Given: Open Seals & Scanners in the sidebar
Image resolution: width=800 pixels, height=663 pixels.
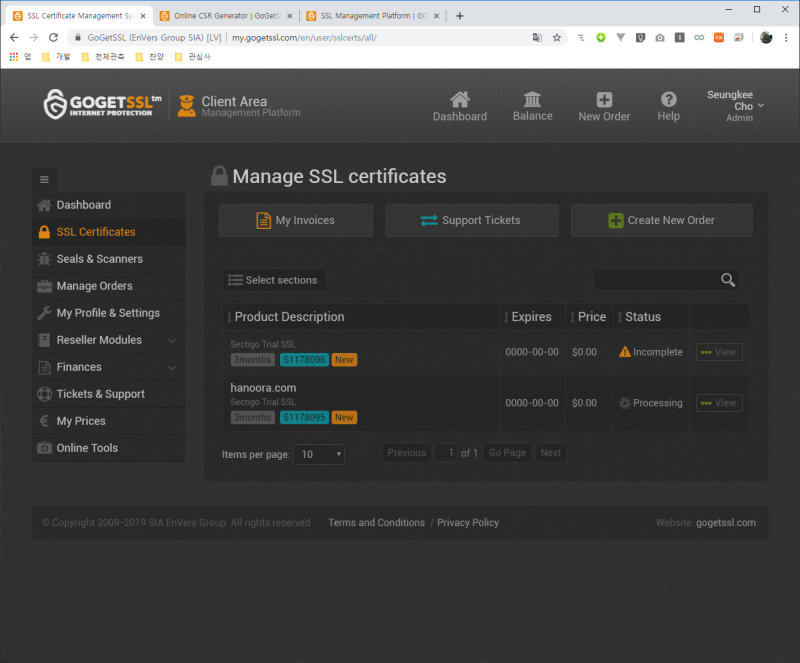Looking at the screenshot, I should [x=109, y=259].
